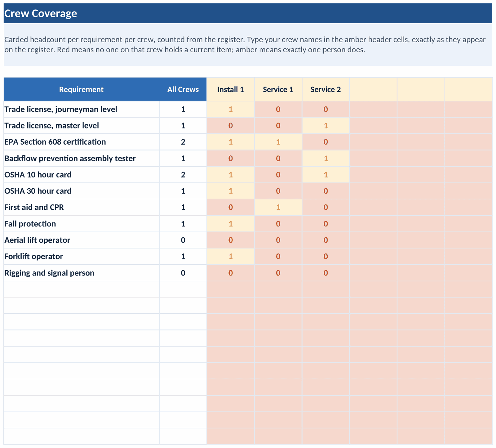Click Install 1 count for master level license

click(231, 126)
